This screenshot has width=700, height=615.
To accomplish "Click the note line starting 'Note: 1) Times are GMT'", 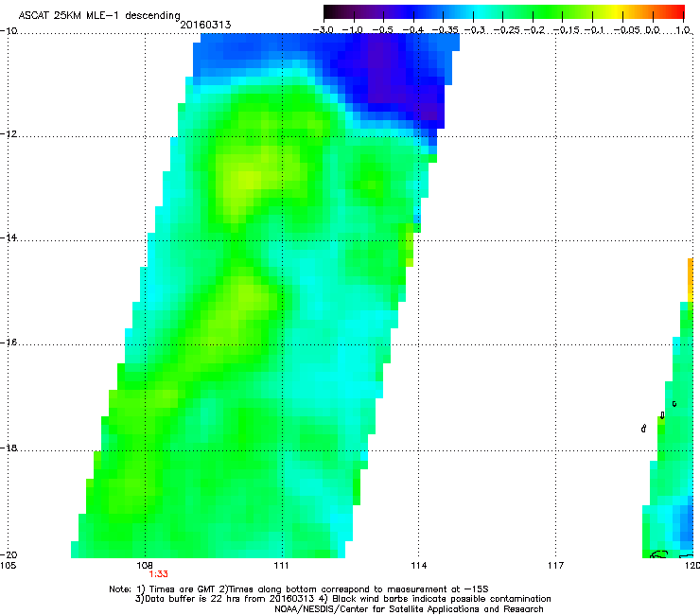I will [x=299, y=589].
